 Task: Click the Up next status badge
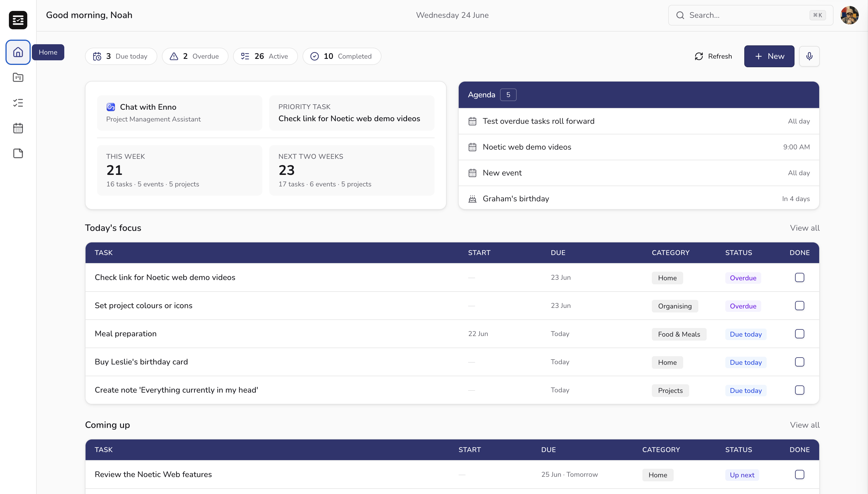[742, 475]
